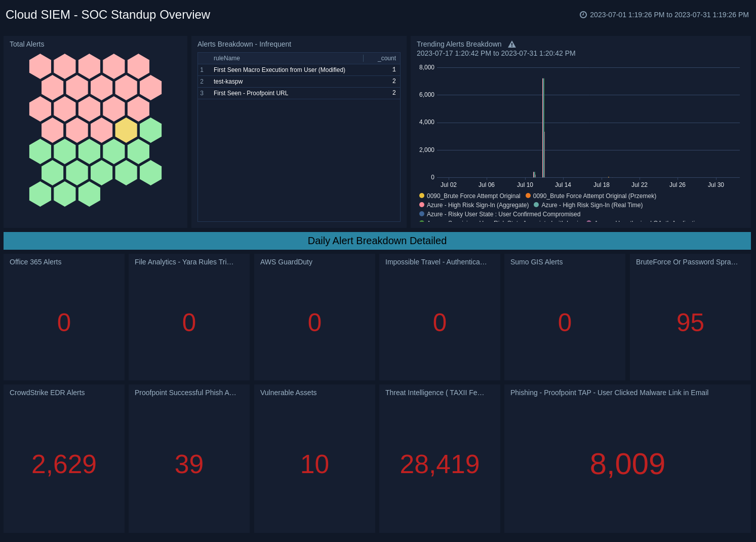Open the time range picker clock icon

[x=583, y=15]
